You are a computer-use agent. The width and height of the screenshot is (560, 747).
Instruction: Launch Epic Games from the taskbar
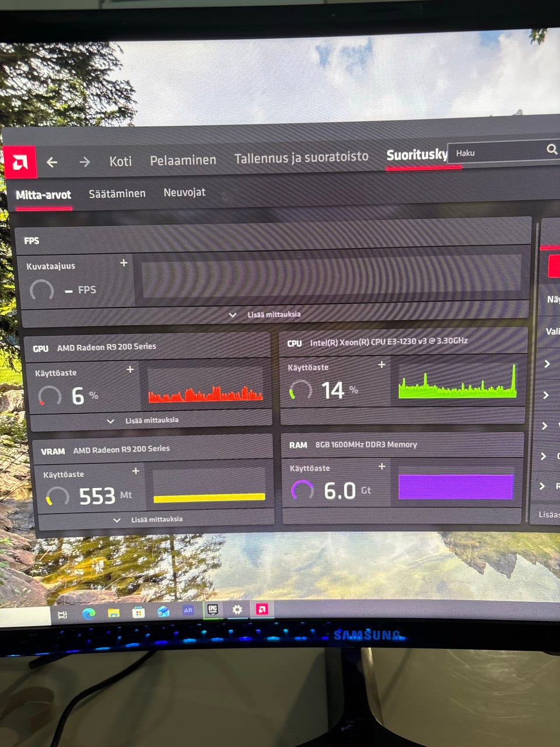click(x=212, y=610)
